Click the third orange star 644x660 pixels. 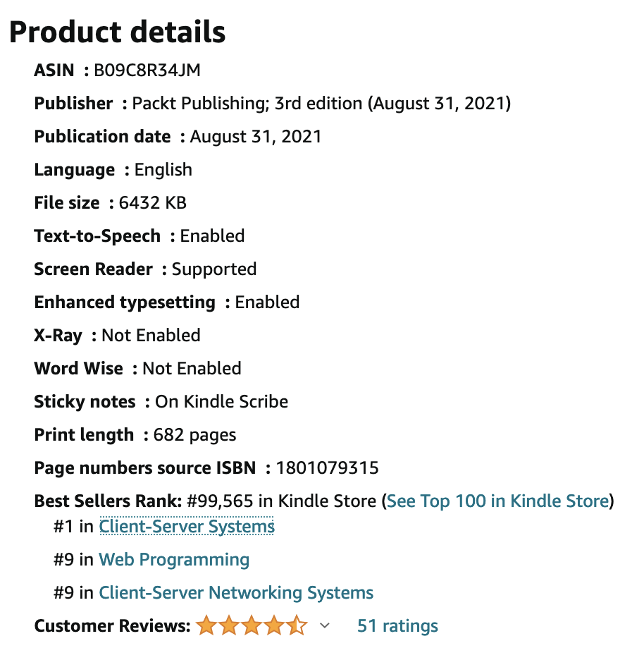tap(252, 625)
